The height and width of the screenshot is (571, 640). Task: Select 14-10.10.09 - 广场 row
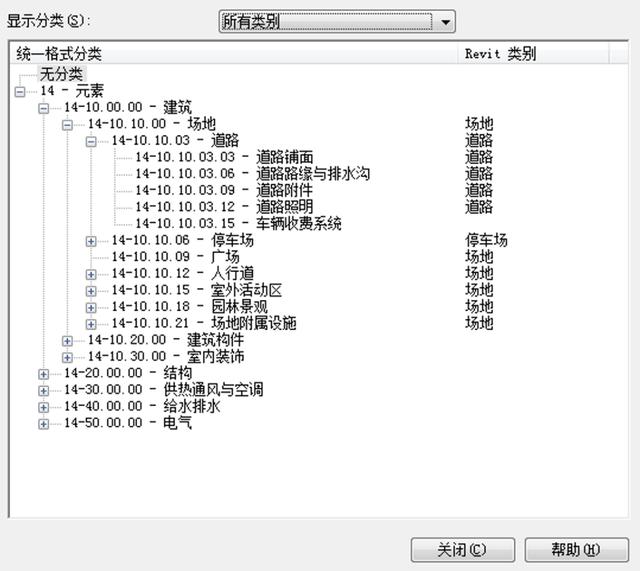pyautogui.click(x=176, y=257)
